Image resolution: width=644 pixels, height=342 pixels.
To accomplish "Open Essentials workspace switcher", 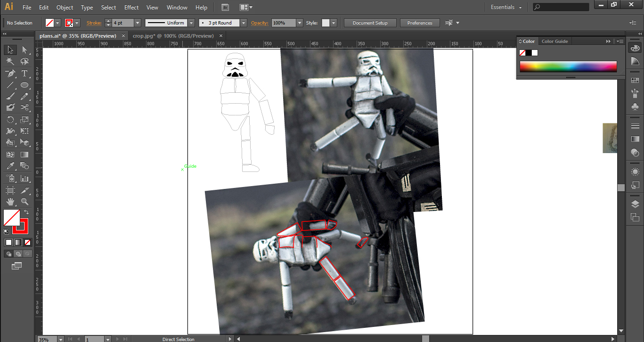I will (x=506, y=7).
